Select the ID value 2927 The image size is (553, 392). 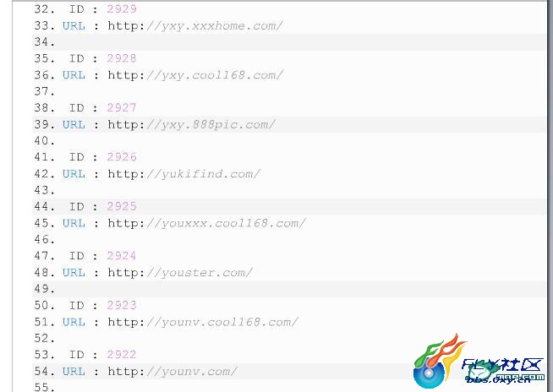pyautogui.click(x=122, y=107)
